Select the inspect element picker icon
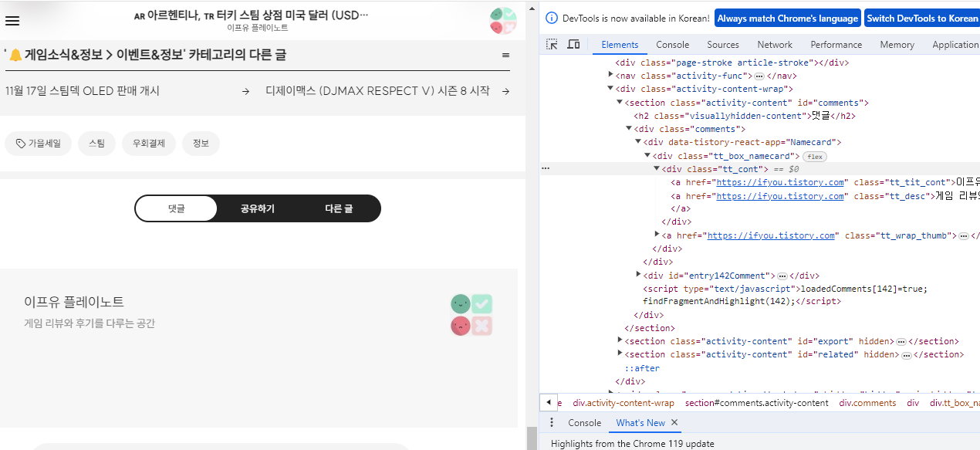 [x=552, y=45]
